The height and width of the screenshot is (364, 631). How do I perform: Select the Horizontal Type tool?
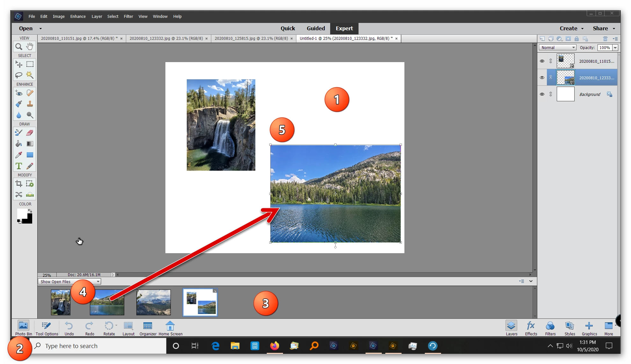click(19, 166)
